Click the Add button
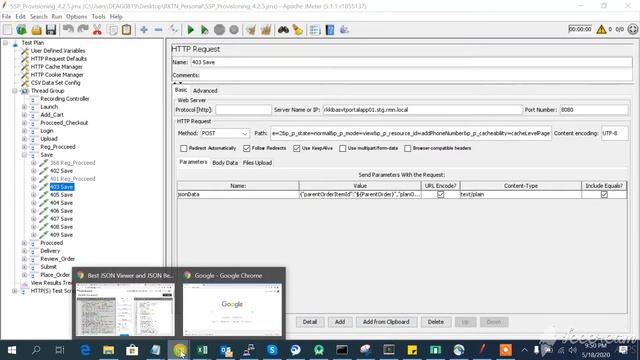Viewport: 640px width, 360px height. pyautogui.click(x=340, y=322)
